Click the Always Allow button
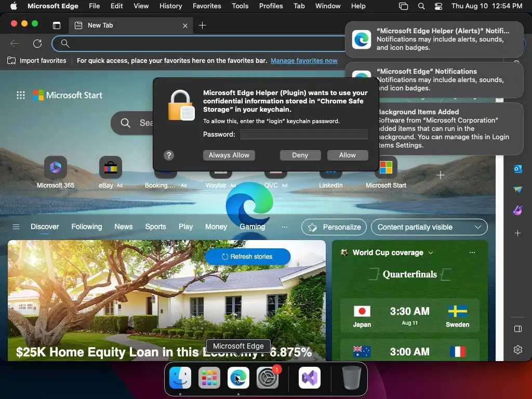Viewport: 532px width, 399px height. click(229, 155)
